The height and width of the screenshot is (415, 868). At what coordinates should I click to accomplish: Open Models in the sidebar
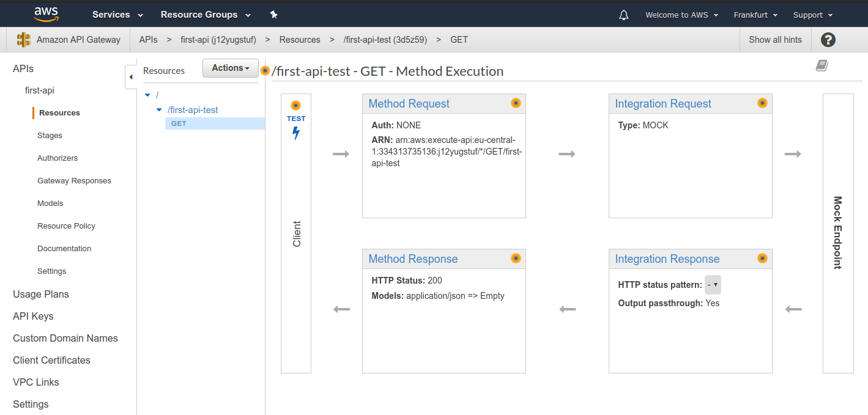(x=50, y=204)
